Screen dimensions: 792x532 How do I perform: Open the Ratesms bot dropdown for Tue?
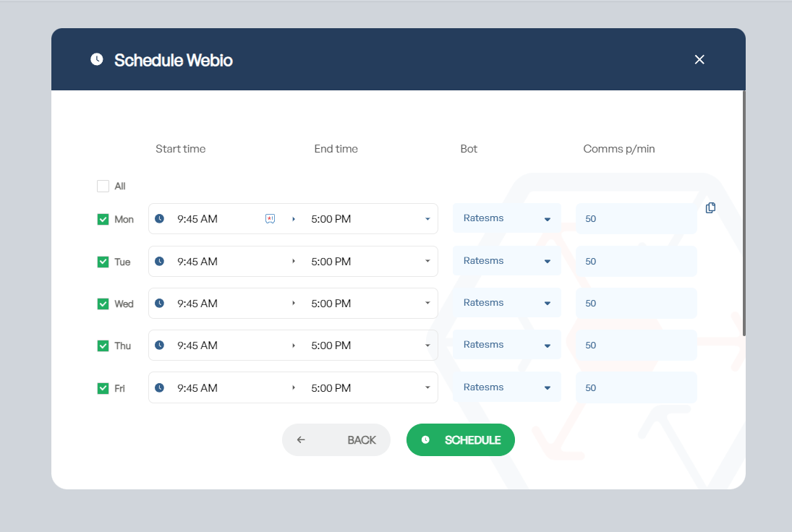(x=506, y=260)
